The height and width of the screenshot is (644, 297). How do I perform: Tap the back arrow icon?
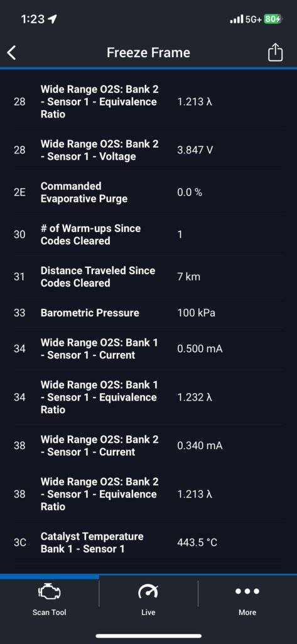pos(11,53)
